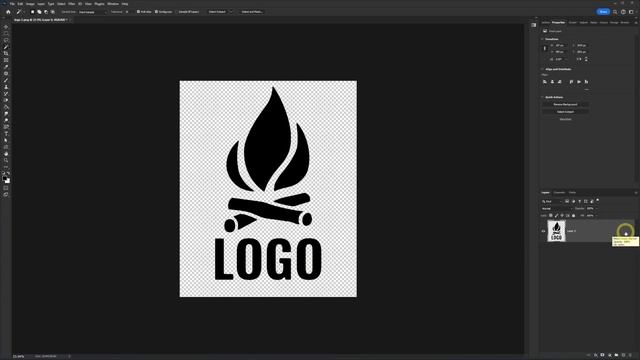
Task: Open the dropdown arrow beside Select Subject
Action: tap(231, 12)
